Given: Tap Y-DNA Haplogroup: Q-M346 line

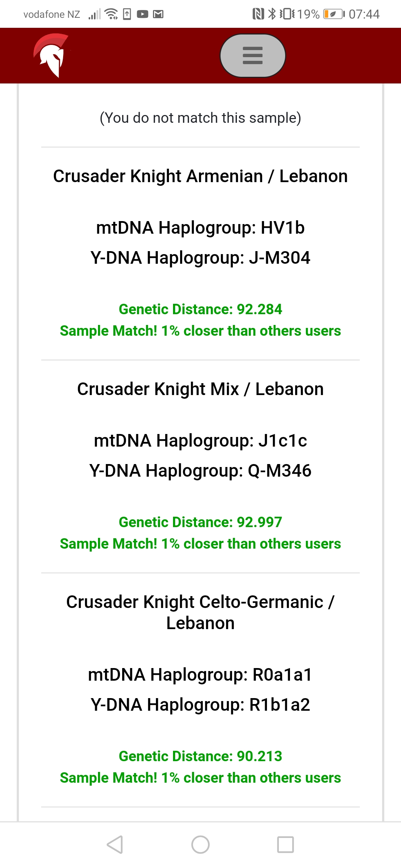Looking at the screenshot, I should click(200, 471).
